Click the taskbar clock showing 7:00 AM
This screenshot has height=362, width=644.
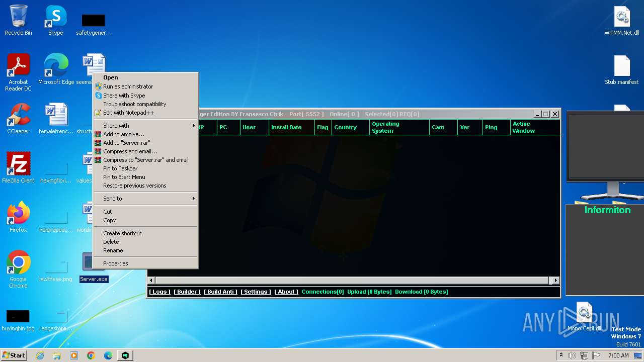[x=618, y=355]
